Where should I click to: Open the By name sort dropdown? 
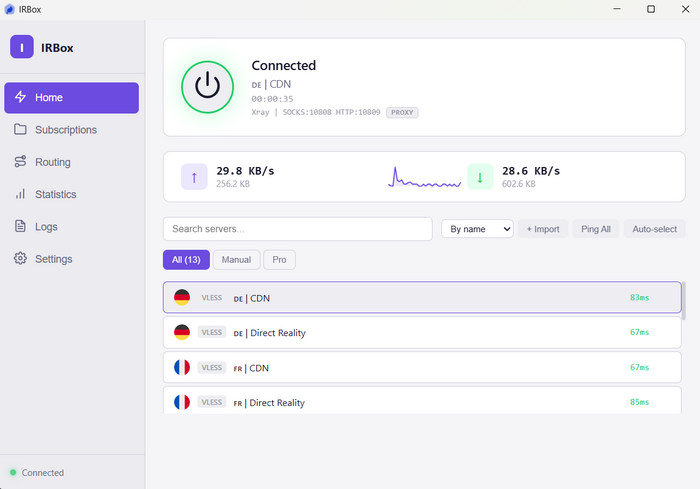tap(477, 229)
